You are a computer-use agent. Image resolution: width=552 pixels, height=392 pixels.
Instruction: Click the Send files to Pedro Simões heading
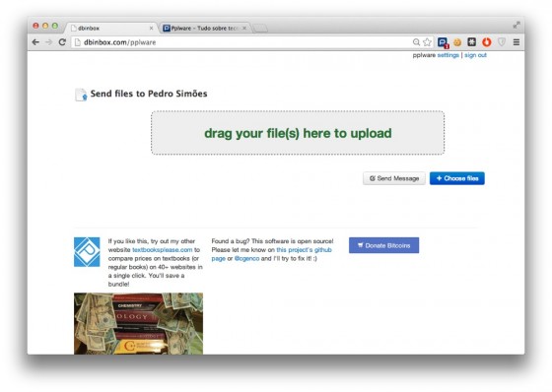tap(149, 94)
